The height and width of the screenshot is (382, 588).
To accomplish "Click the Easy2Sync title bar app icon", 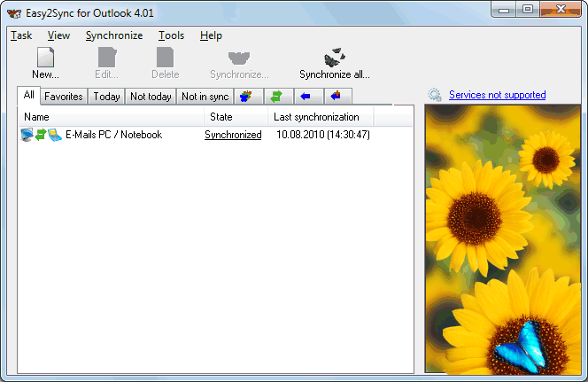I will (14, 11).
